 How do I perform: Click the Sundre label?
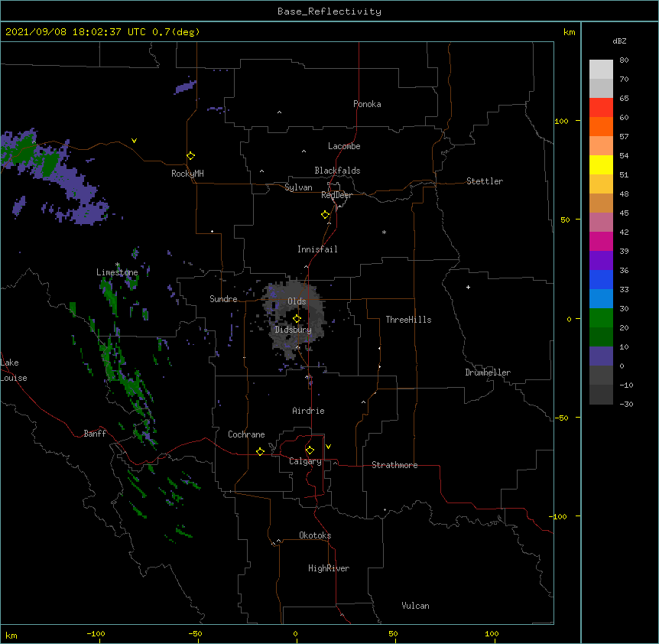tap(223, 299)
